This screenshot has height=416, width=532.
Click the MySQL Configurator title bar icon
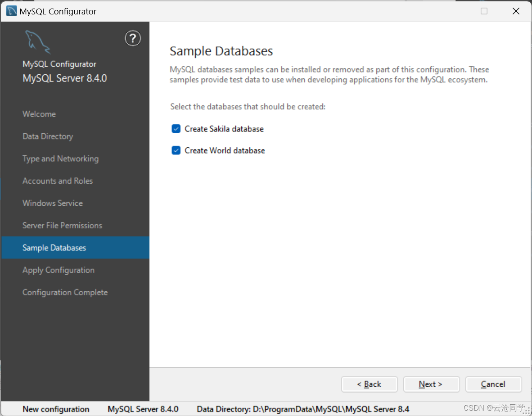point(12,11)
